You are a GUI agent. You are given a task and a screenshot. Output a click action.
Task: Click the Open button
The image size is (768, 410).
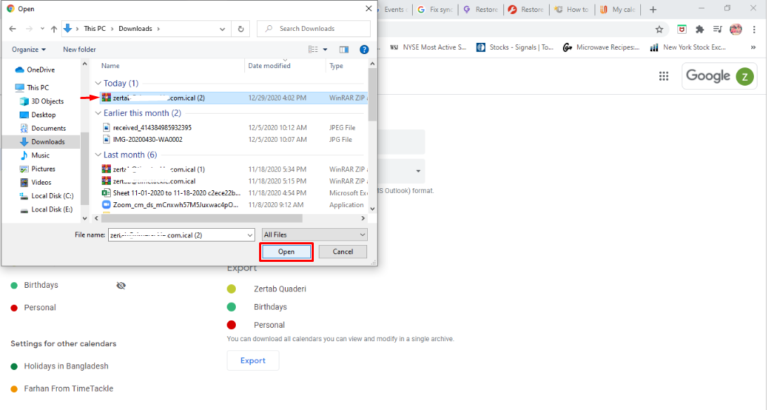286,252
